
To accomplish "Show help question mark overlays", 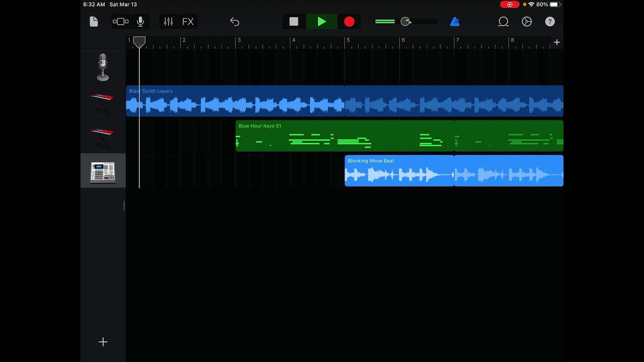I will (x=550, y=22).
